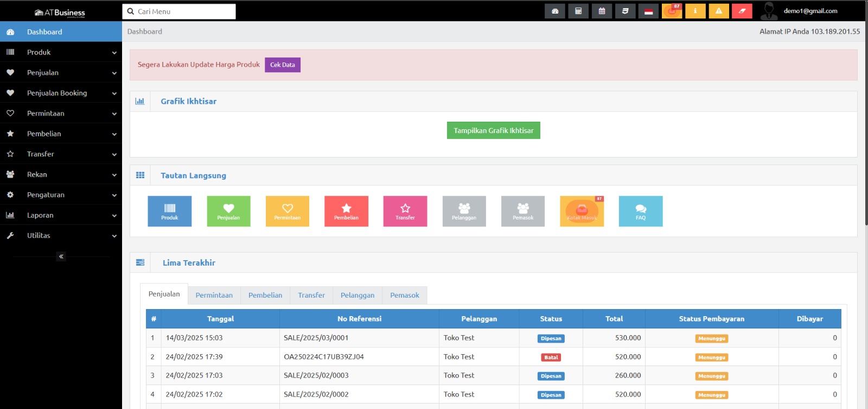Expand the Permintaan sidebar menu
Screen dimensions: 868x409
61,114
